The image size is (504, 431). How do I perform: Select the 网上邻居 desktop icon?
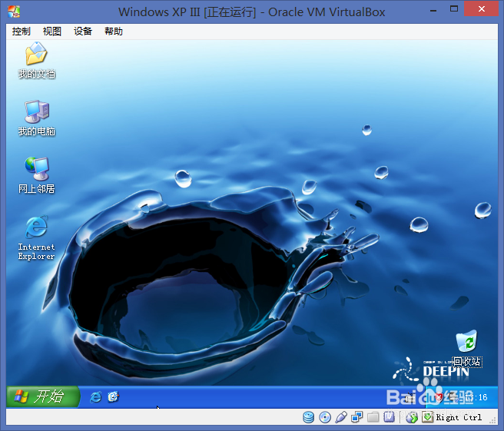click(36, 175)
